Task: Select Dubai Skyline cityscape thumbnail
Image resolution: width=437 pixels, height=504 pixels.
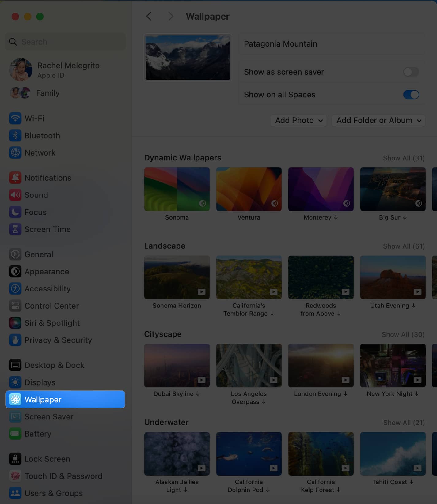Action: (177, 365)
